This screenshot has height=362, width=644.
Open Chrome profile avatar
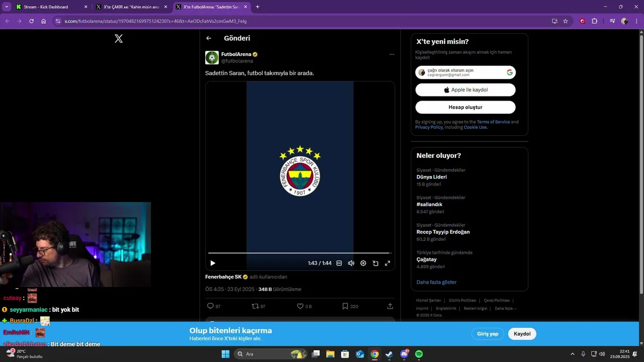pos(624,21)
